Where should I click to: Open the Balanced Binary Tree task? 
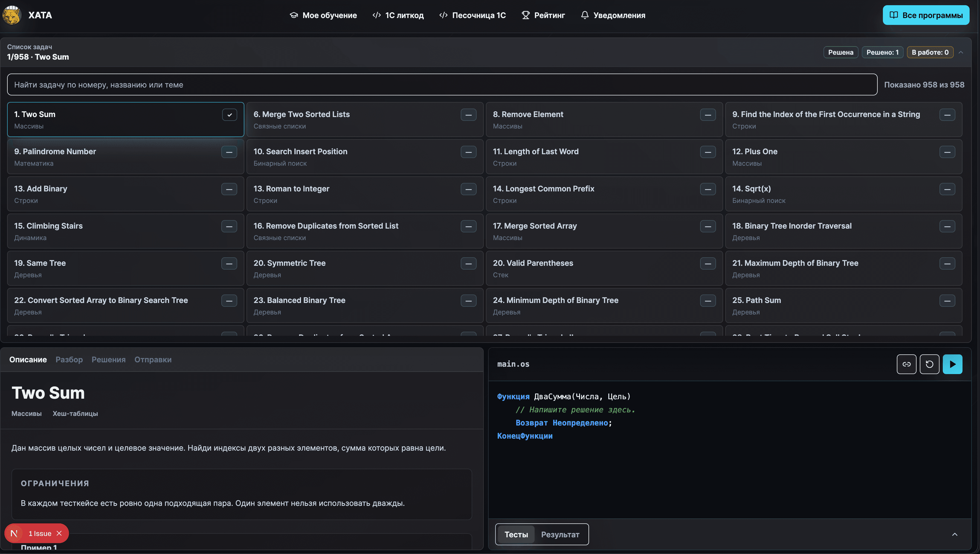click(x=365, y=305)
